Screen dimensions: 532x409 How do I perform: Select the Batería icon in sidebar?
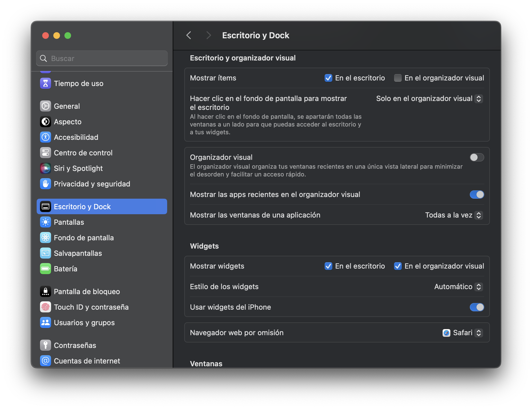46,269
